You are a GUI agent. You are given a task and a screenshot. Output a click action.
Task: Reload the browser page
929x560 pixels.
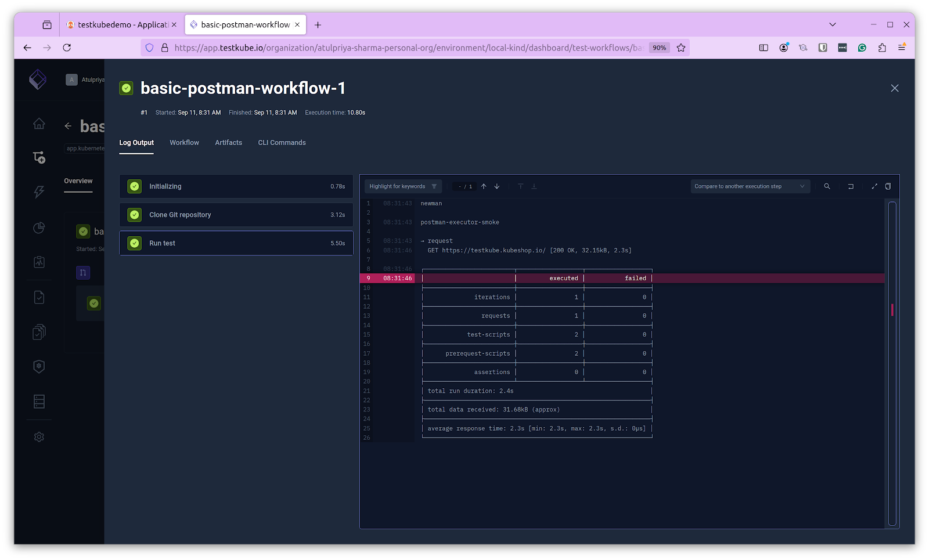pos(67,48)
